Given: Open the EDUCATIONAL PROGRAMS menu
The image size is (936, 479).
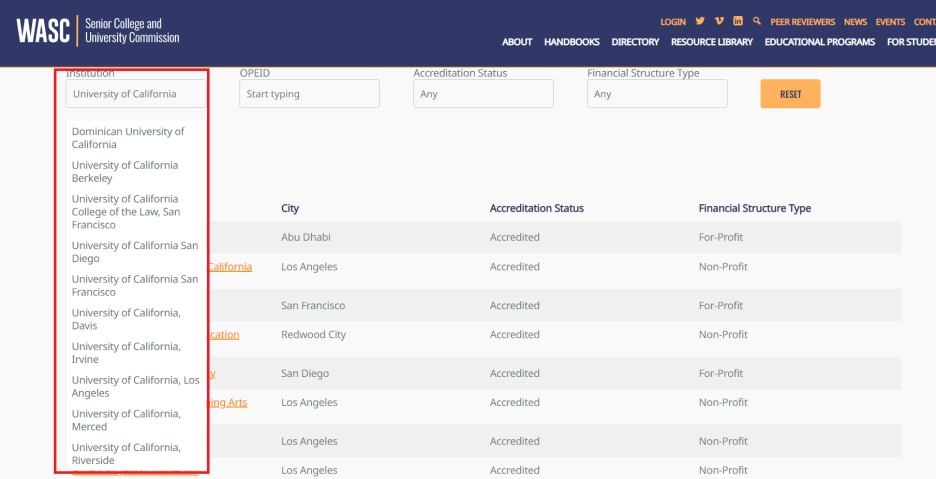Looking at the screenshot, I should (x=820, y=42).
